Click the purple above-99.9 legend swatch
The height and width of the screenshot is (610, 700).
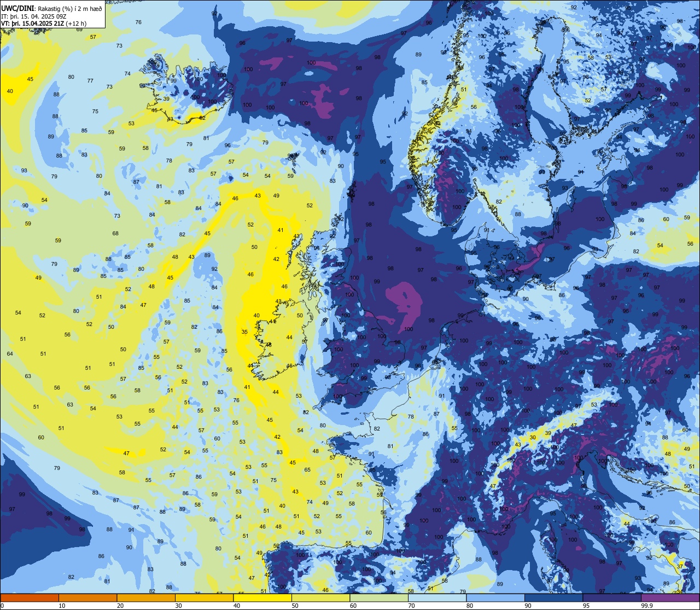[670, 597]
